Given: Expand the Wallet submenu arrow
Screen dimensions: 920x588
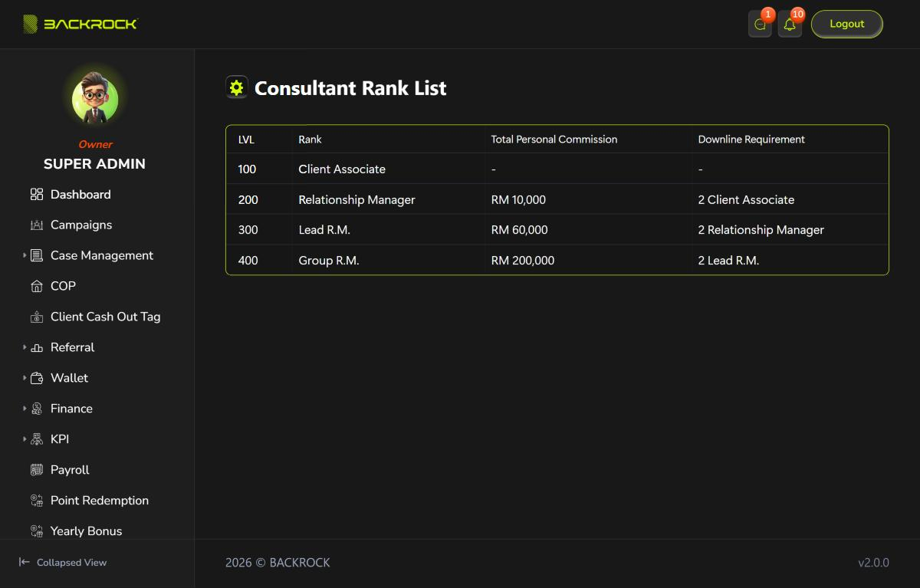Looking at the screenshot, I should tap(25, 378).
